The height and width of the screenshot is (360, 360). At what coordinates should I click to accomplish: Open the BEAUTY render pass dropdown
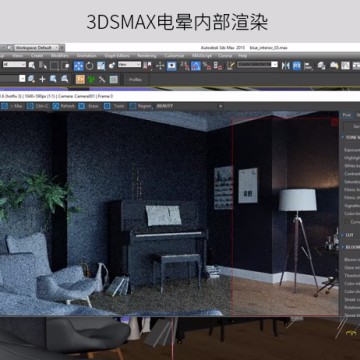(189, 106)
